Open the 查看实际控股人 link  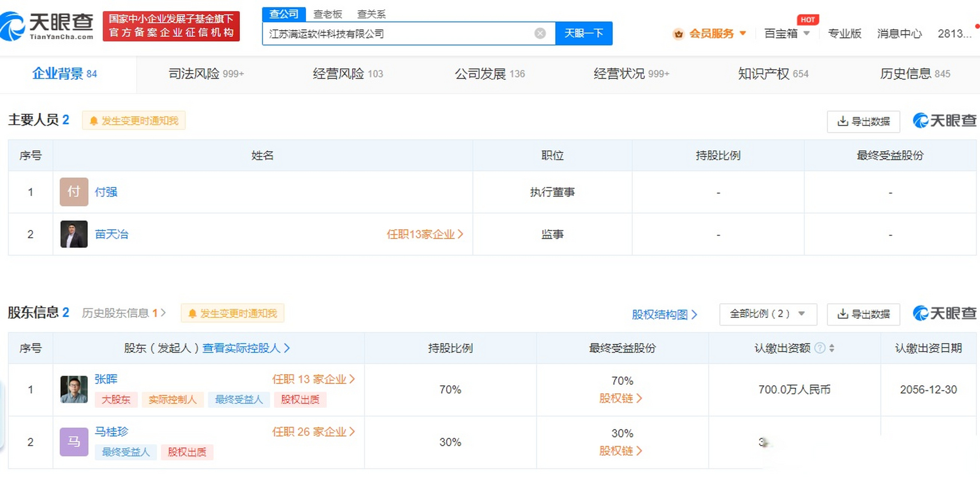click(245, 348)
